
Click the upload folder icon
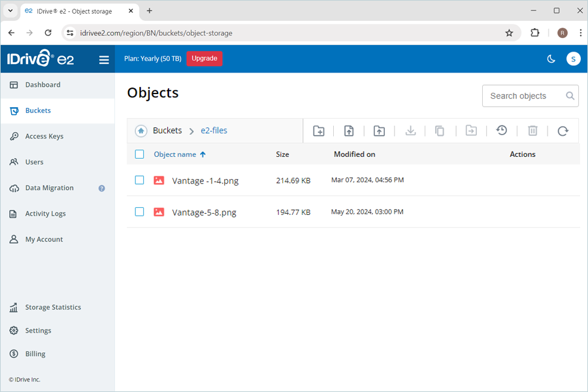tap(379, 131)
